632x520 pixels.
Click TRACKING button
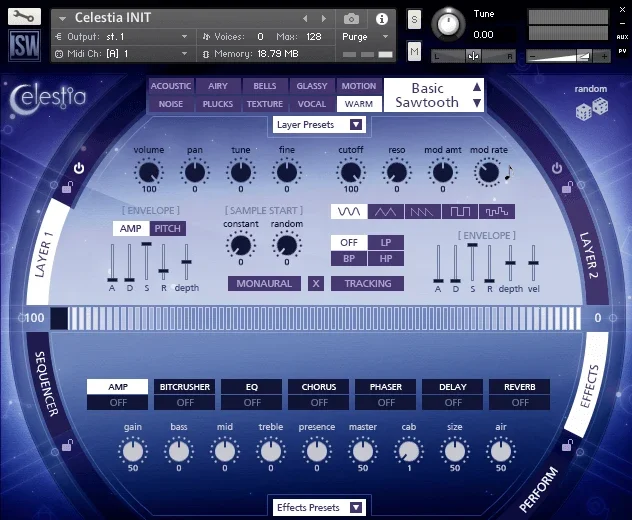coord(368,283)
